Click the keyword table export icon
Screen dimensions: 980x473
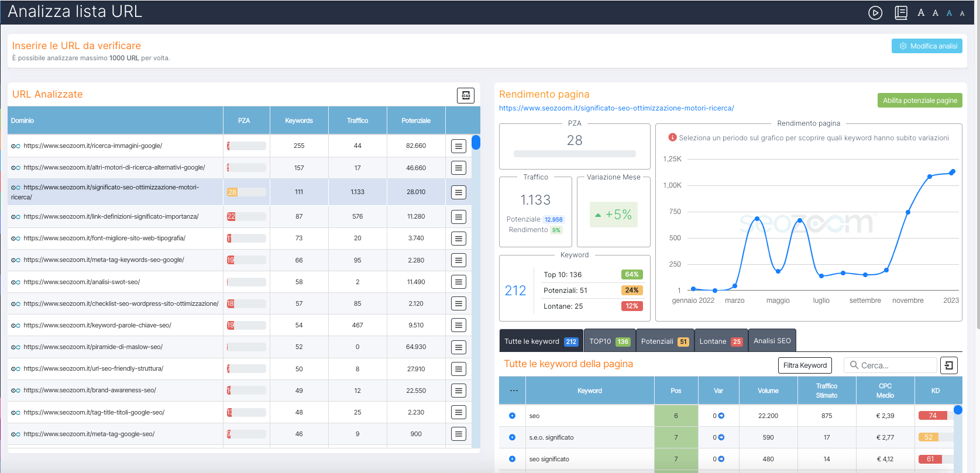[948, 365]
